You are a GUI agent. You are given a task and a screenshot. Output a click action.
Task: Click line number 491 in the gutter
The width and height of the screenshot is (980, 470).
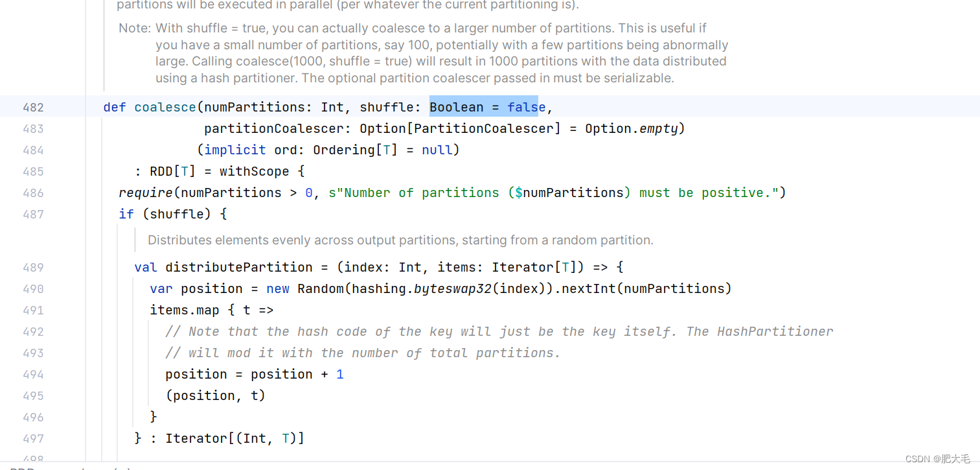point(33,311)
